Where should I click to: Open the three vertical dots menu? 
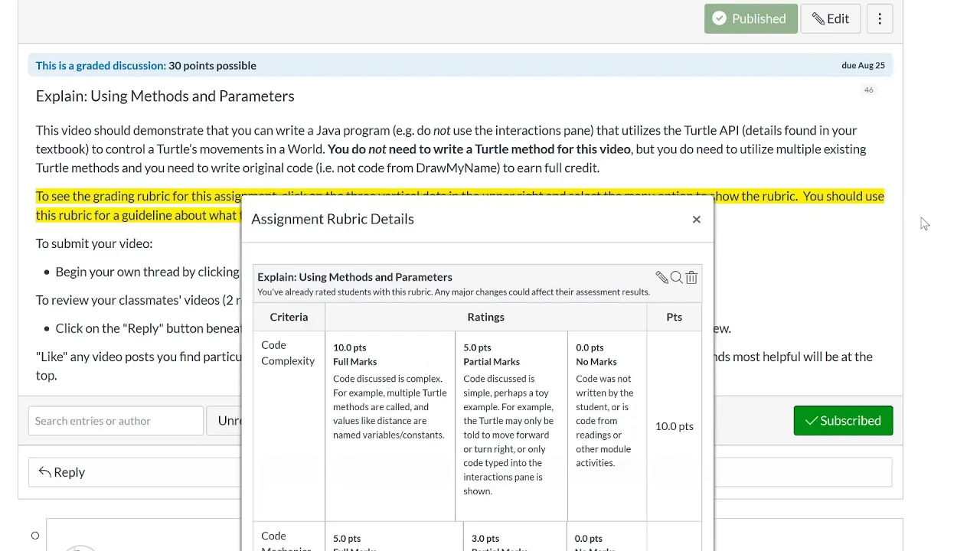click(x=880, y=18)
